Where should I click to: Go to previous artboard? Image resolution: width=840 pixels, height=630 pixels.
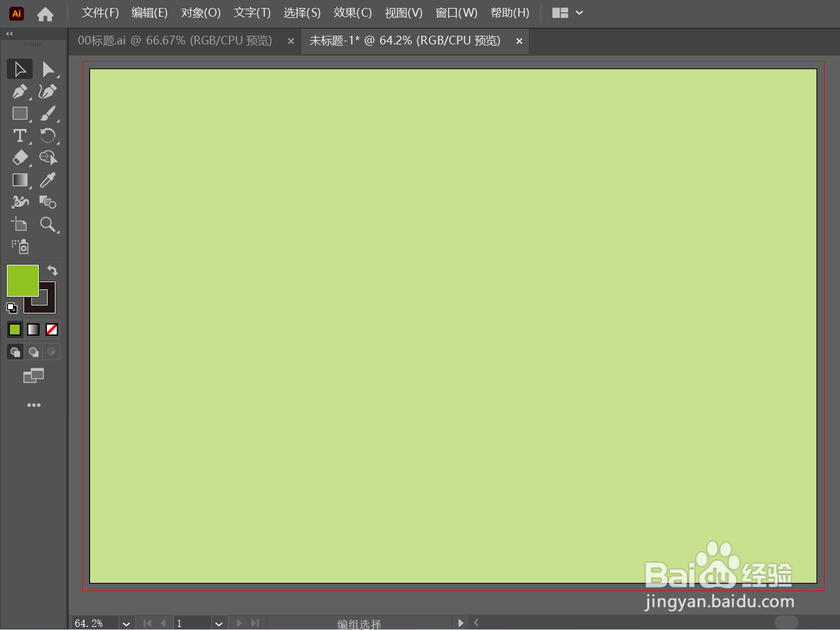point(163,623)
